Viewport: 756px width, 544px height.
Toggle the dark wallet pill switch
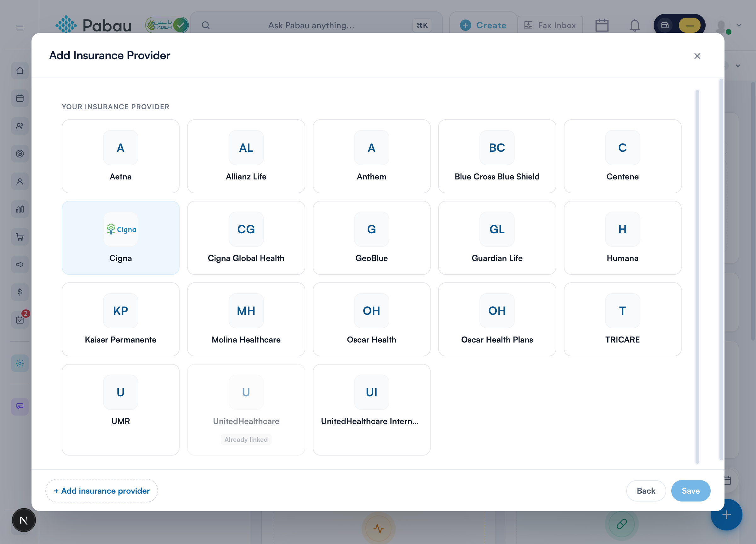(679, 25)
